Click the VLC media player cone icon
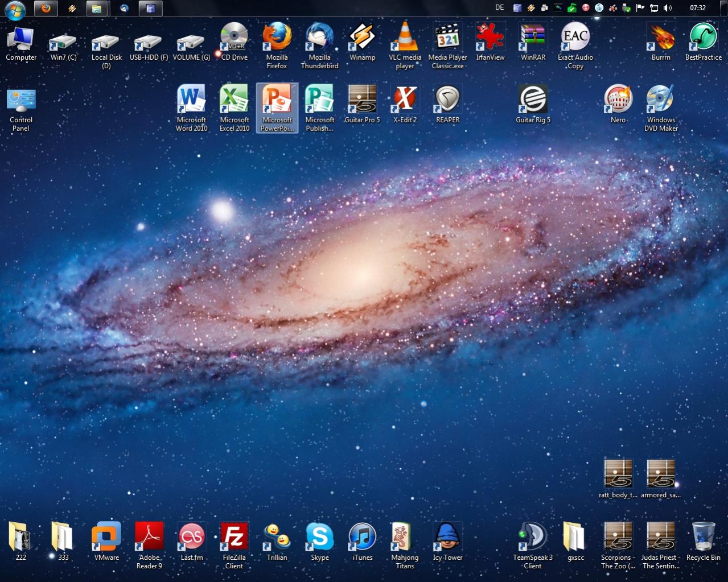 tap(405, 38)
